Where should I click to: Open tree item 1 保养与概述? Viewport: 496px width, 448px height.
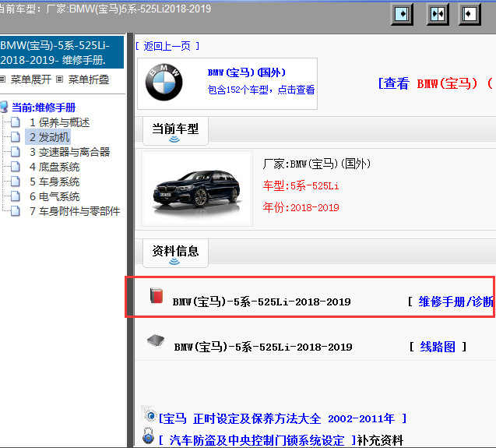click(59, 122)
